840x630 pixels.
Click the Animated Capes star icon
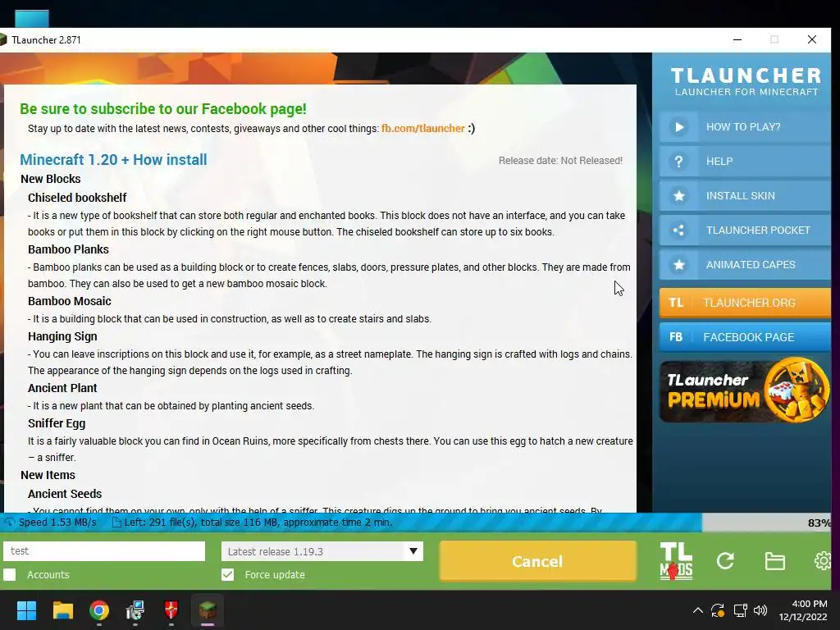[x=678, y=265]
